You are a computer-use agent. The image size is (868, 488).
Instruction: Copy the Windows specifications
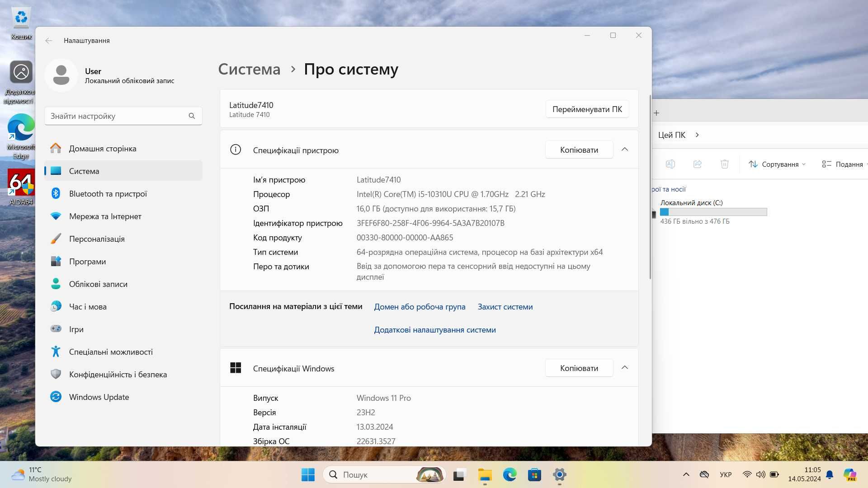(579, 368)
